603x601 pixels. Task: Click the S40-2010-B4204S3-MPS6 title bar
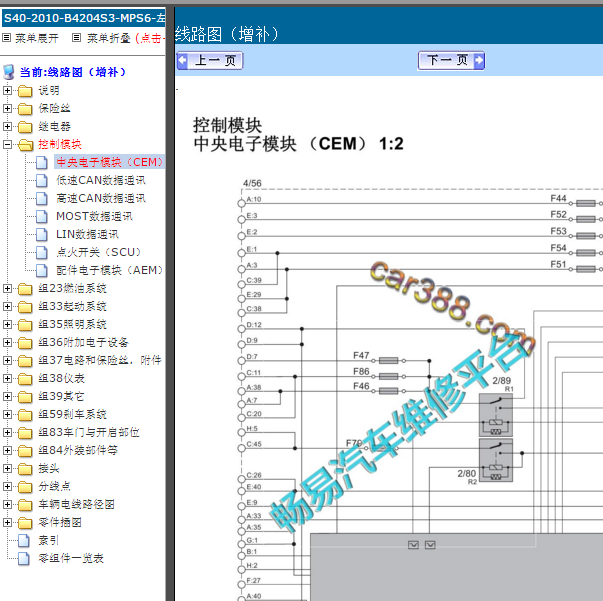(x=84, y=18)
